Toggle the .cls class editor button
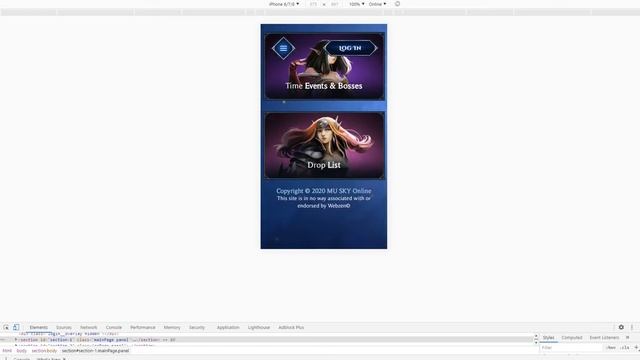This screenshot has width=640, height=360. click(625, 348)
